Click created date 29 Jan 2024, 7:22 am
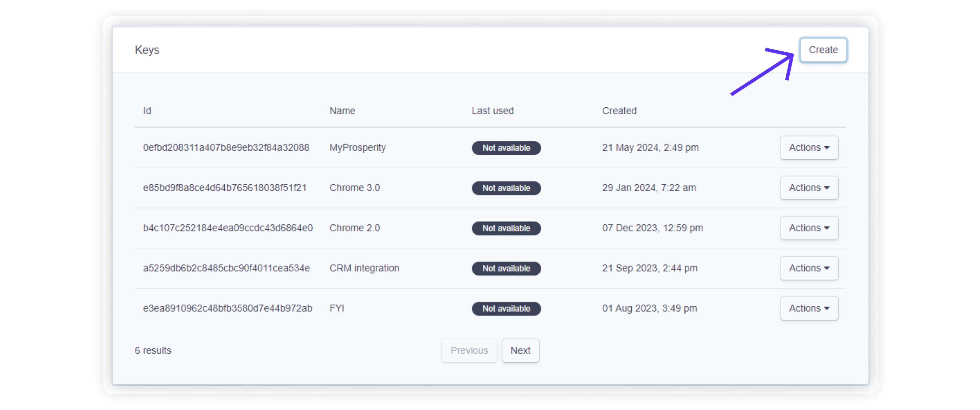Viewport: 980px width, 410px height. [x=649, y=188]
